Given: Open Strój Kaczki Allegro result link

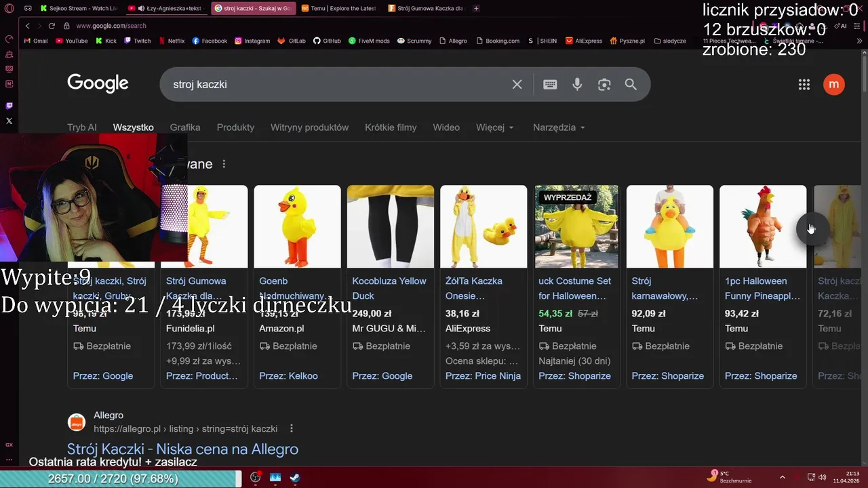Looking at the screenshot, I should [182, 449].
